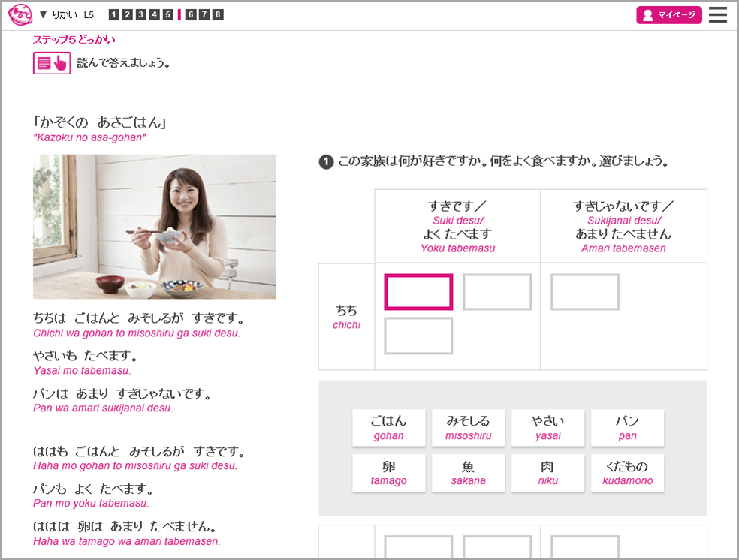Choose the パン pan word card
Viewport: 739px width, 560px height.
[628, 428]
